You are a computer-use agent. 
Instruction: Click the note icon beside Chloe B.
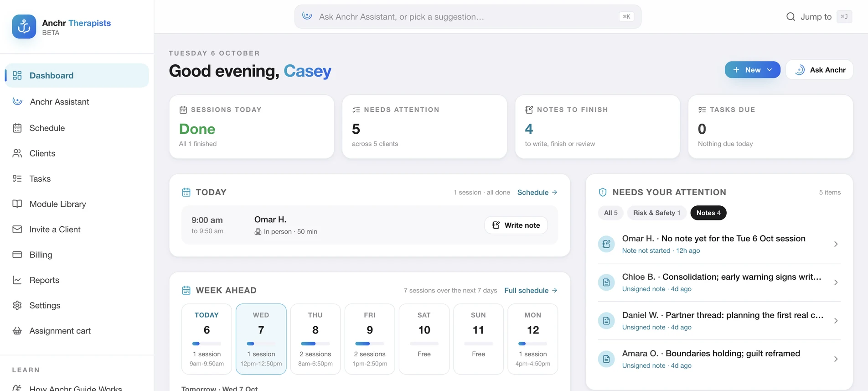click(x=606, y=282)
